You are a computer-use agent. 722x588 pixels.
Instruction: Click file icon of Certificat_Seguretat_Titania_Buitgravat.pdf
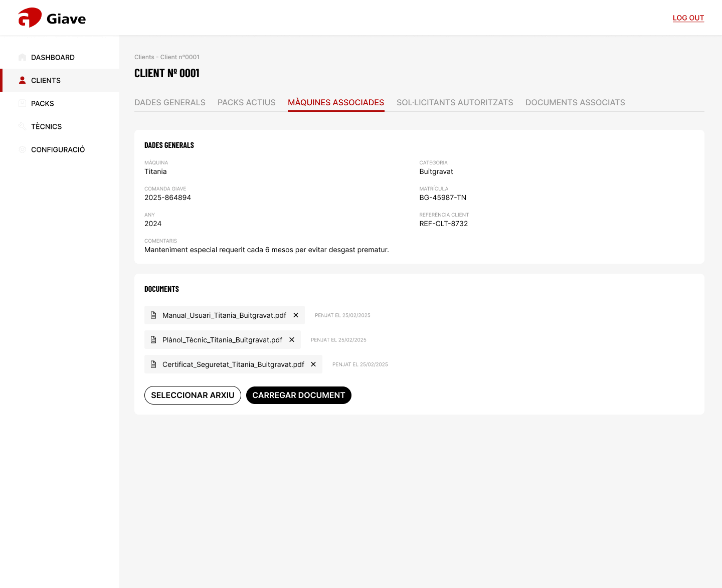pos(153,364)
